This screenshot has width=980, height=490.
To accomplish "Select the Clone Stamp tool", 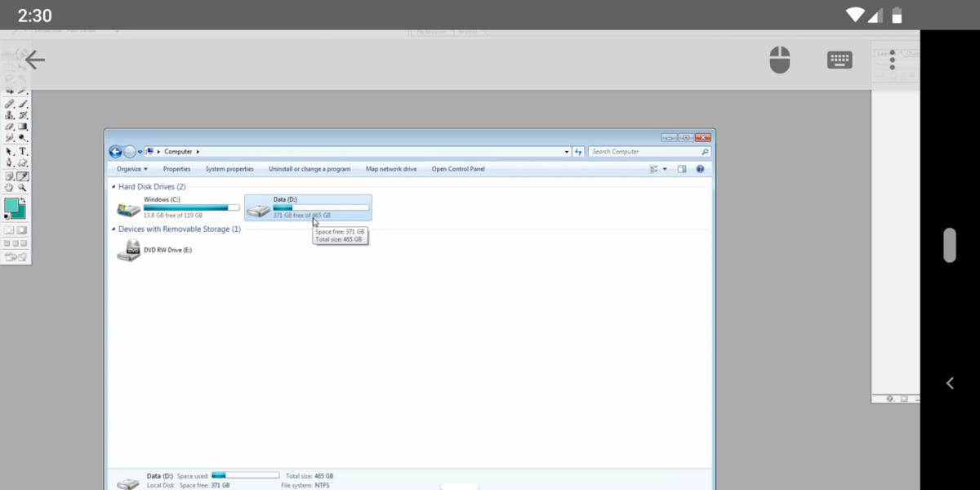I will (x=10, y=115).
